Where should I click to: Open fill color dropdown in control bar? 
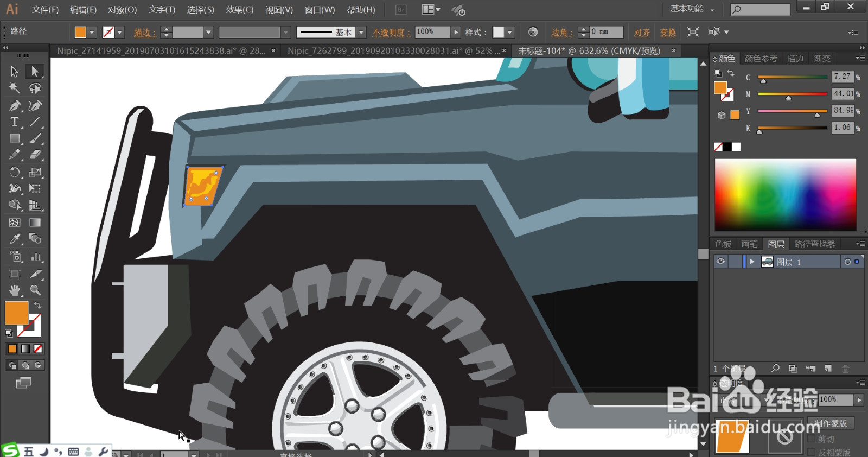coord(92,33)
